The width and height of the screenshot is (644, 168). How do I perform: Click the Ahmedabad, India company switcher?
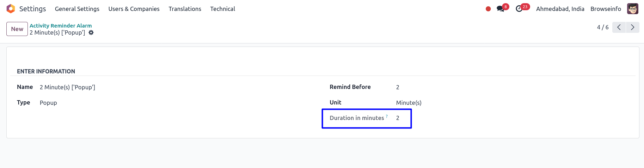(560, 9)
